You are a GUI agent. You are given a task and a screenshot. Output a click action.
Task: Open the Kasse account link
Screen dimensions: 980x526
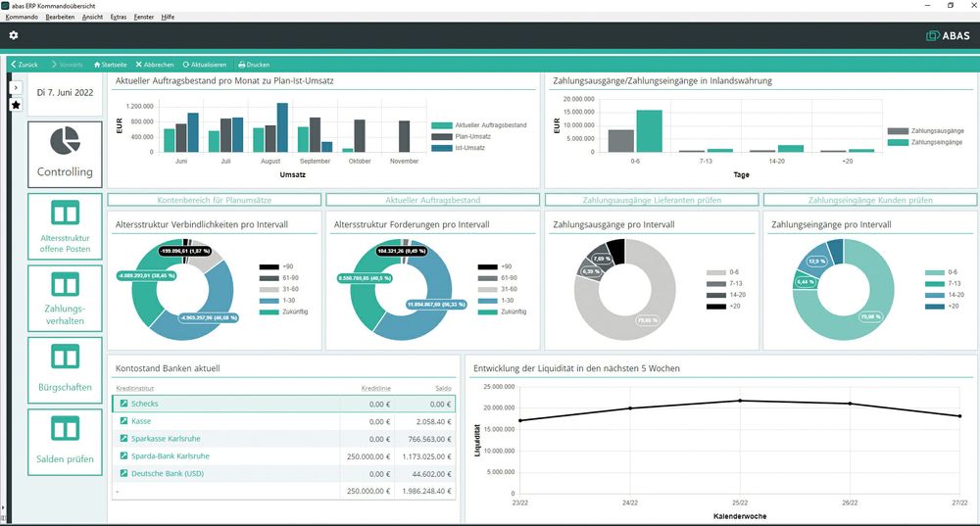140,421
